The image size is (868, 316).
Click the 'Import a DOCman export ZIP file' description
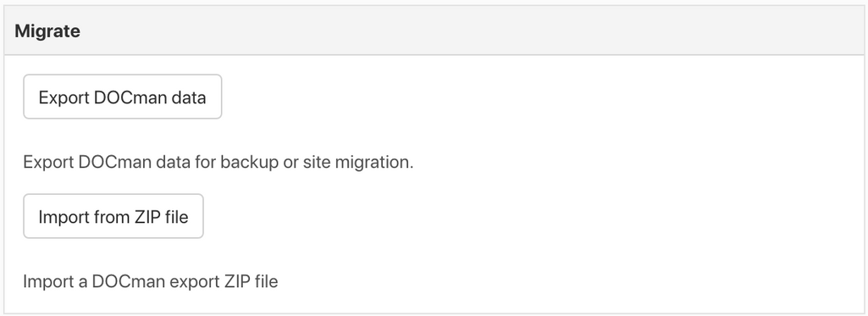[x=151, y=281]
